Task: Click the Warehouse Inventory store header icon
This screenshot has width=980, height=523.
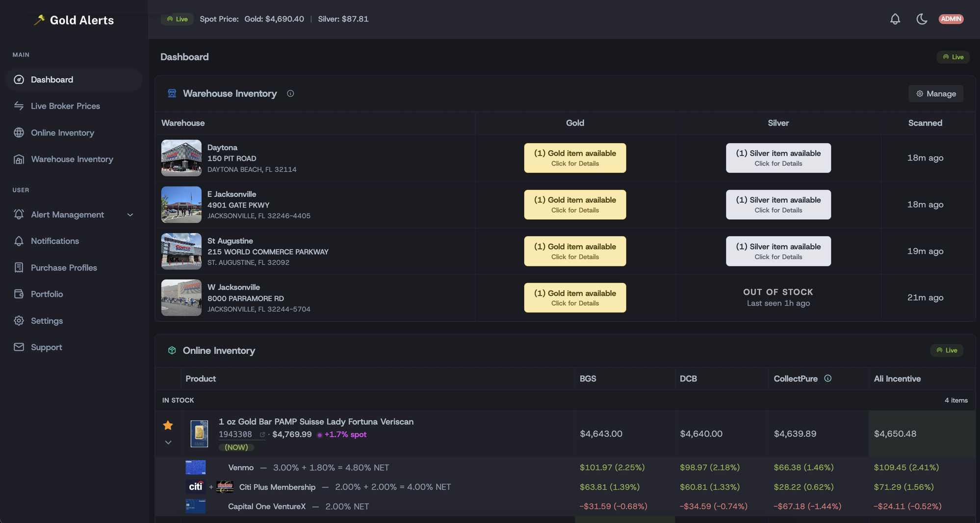Action: 172,93
